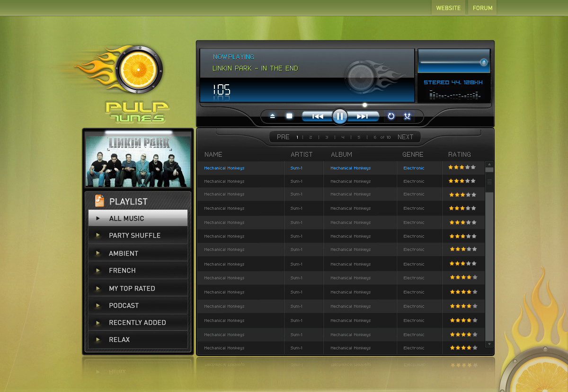This screenshot has height=392, width=568.
Task: Open the FRENCH playlist
Action: [x=138, y=270]
